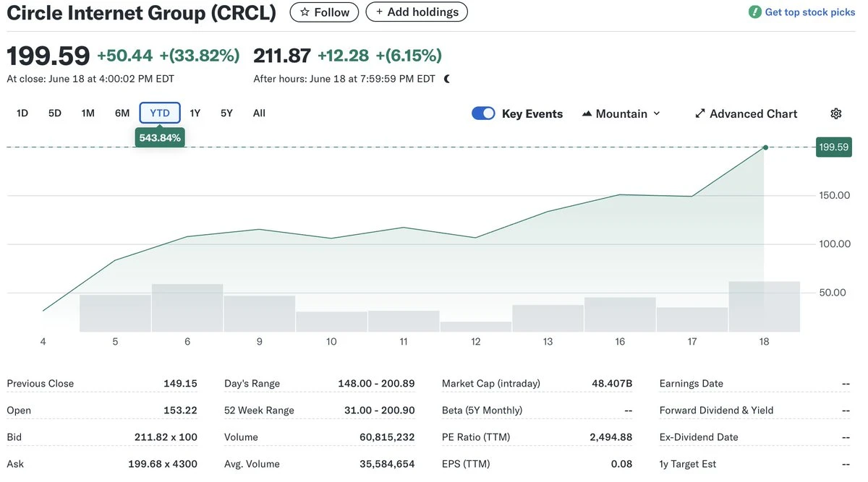Switch to the 1D chart range
The image size is (868, 482).
coord(21,113)
